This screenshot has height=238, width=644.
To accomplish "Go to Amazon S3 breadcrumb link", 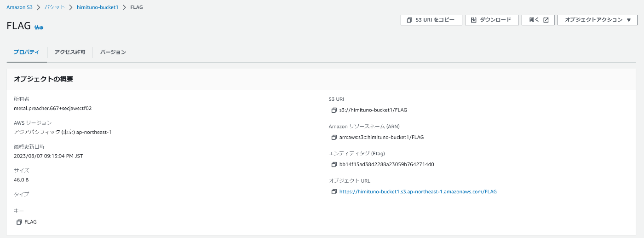I will point(19,7).
